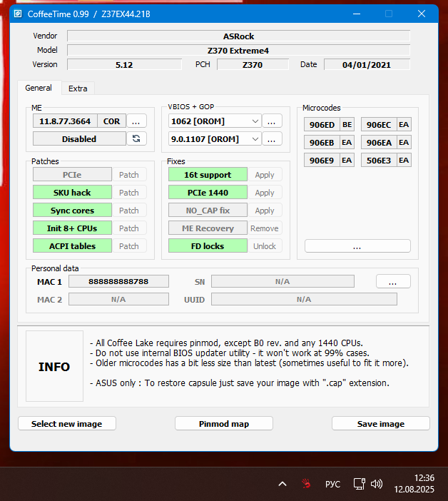Image resolution: width=448 pixels, height=501 pixels.
Task: Switch input language via РУС indicator
Action: click(x=332, y=484)
